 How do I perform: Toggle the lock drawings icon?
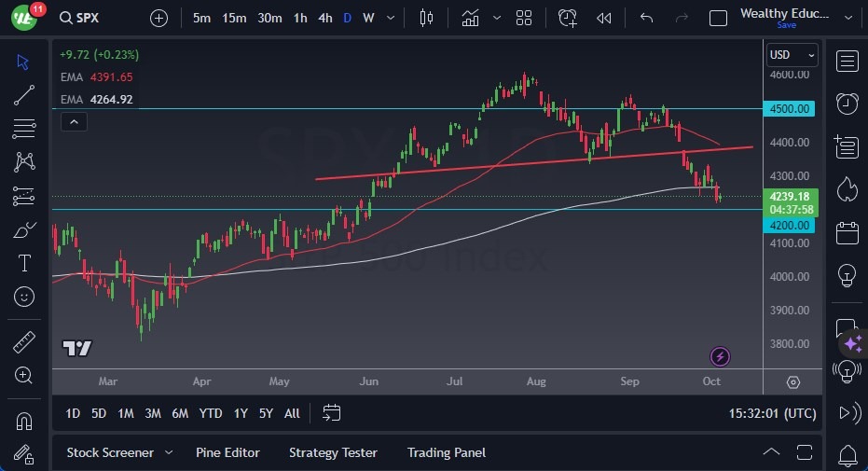pos(25,454)
